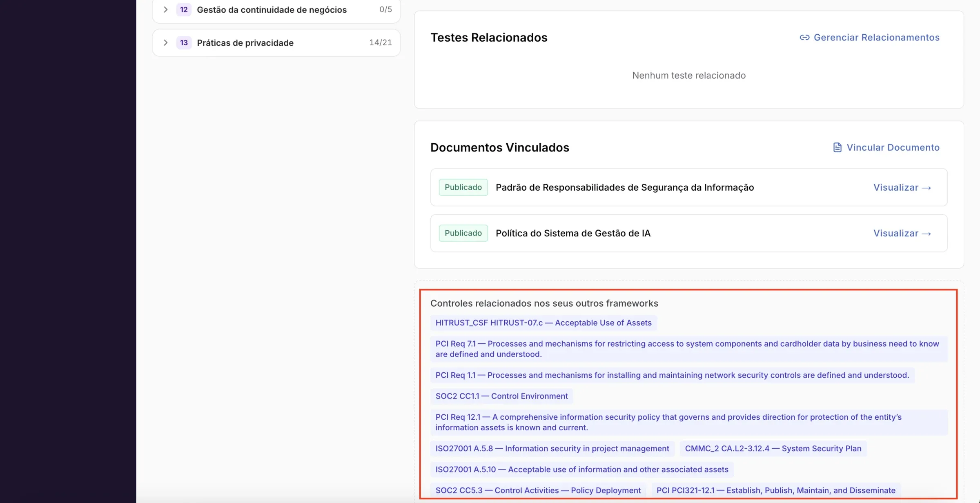The image size is (980, 503).
Task: Open SOC2 CC1.1 Control Environment tag
Action: (x=501, y=396)
